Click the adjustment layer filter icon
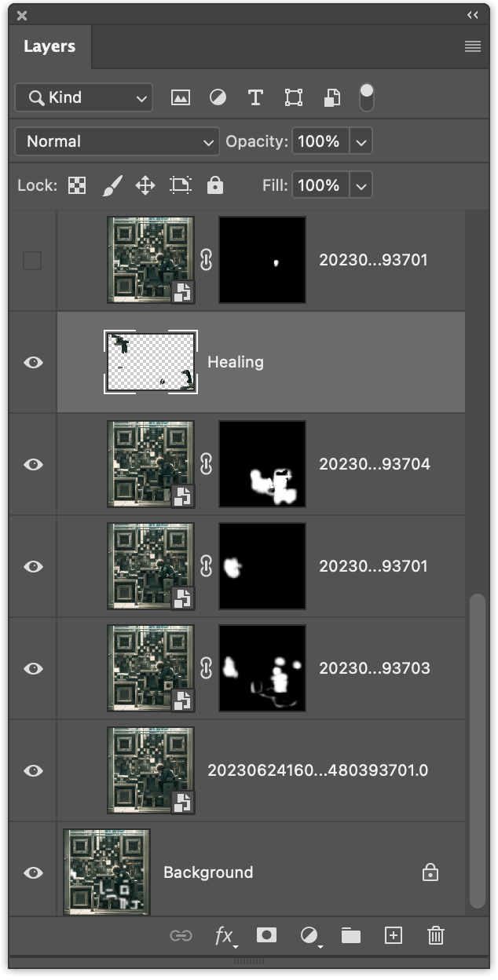The image size is (498, 980). tap(218, 97)
